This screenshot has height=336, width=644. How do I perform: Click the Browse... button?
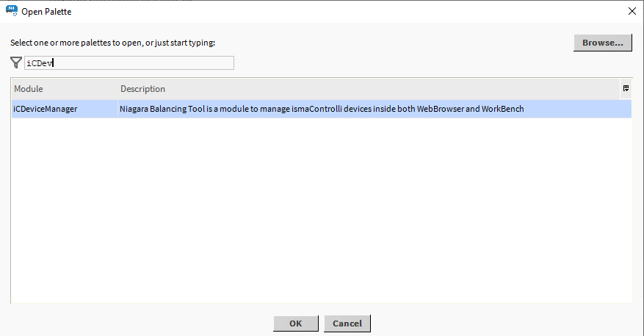tap(602, 43)
